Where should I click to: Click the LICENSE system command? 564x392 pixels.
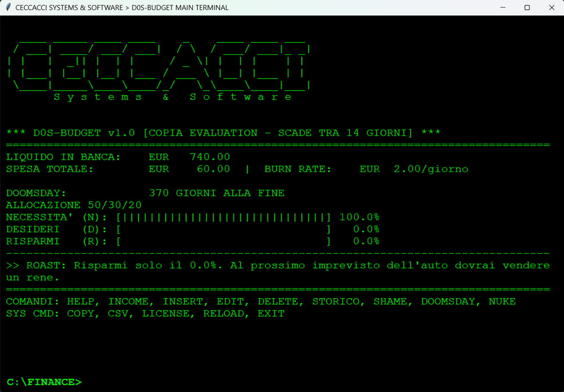tap(166, 314)
